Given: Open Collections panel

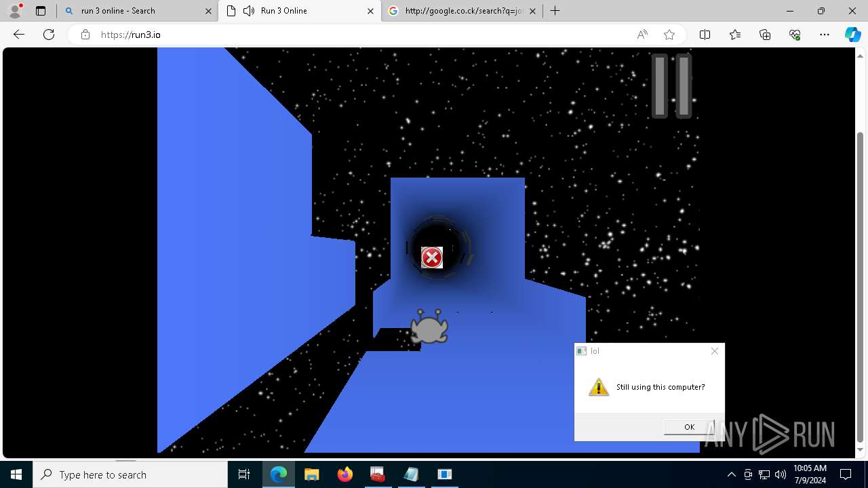Looking at the screenshot, I should coord(765,35).
